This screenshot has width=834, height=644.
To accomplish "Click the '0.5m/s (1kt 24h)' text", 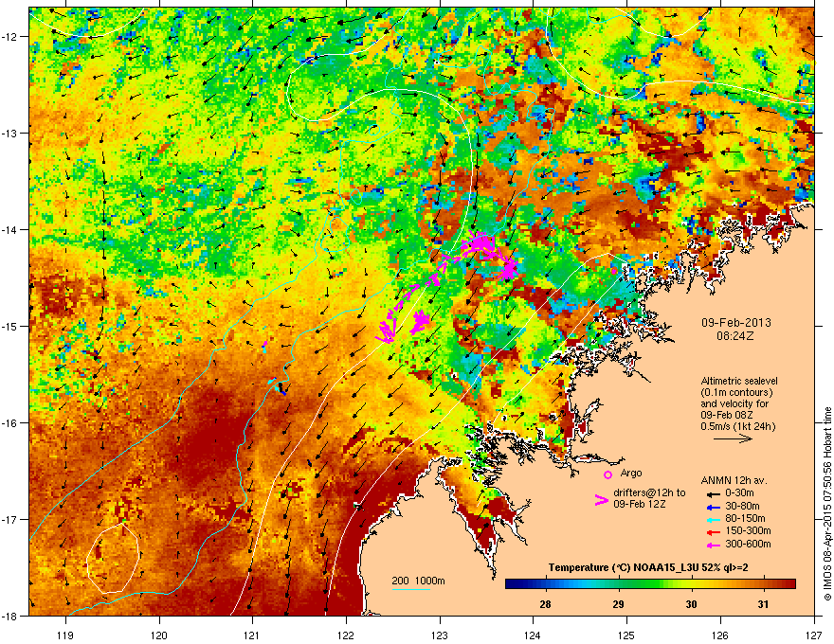I will click(x=737, y=426).
